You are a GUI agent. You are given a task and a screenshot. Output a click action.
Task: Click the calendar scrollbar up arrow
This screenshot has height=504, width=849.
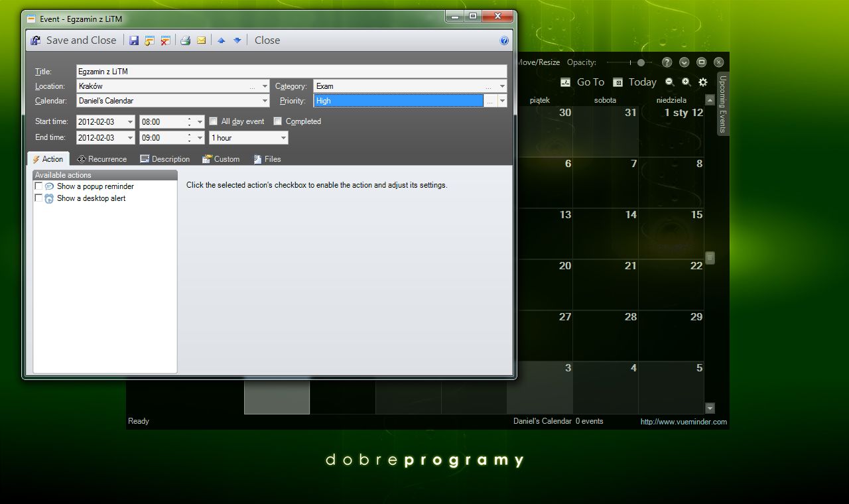710,100
